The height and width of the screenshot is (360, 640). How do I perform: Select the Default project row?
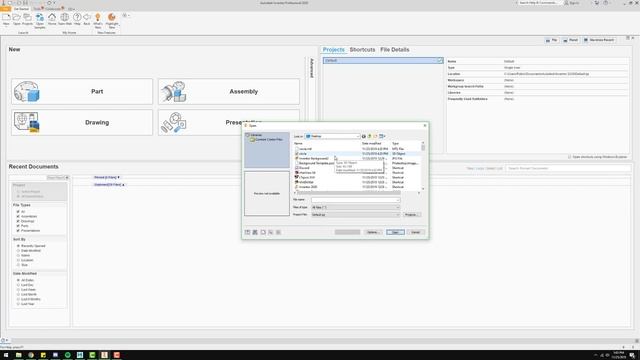[x=383, y=60]
